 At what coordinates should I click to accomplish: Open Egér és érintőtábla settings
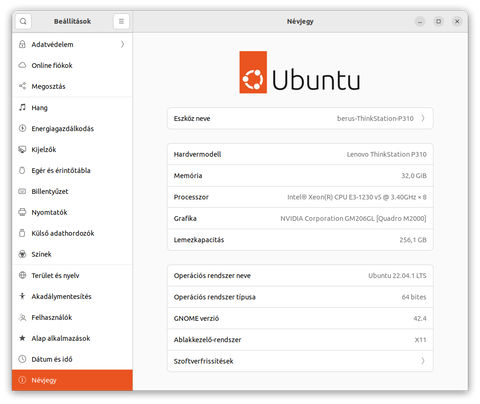pos(72,170)
